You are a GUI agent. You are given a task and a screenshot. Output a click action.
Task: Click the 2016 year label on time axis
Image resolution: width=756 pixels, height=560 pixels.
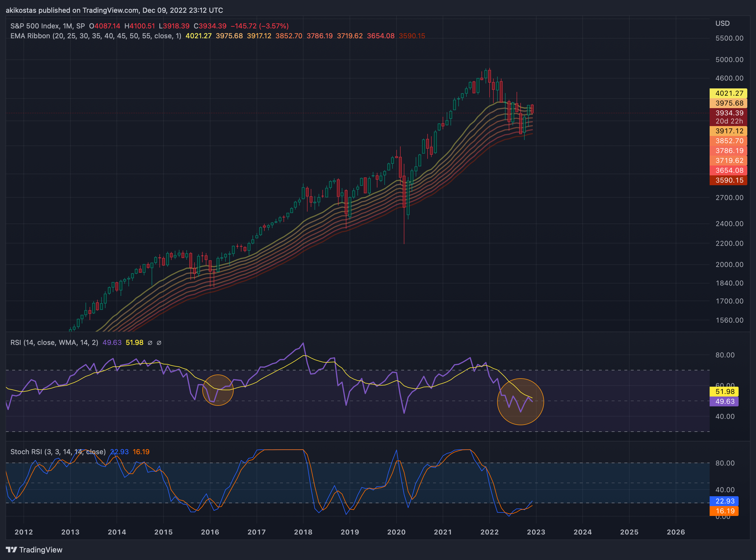210,532
